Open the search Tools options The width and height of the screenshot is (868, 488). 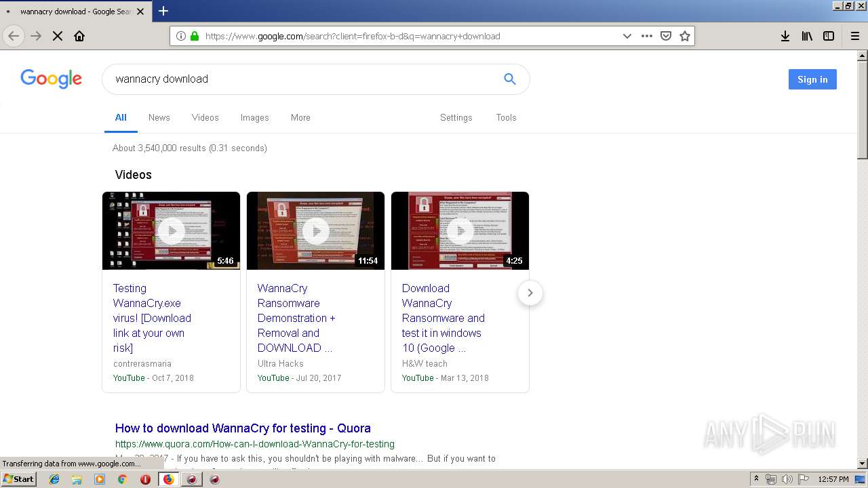click(x=506, y=117)
